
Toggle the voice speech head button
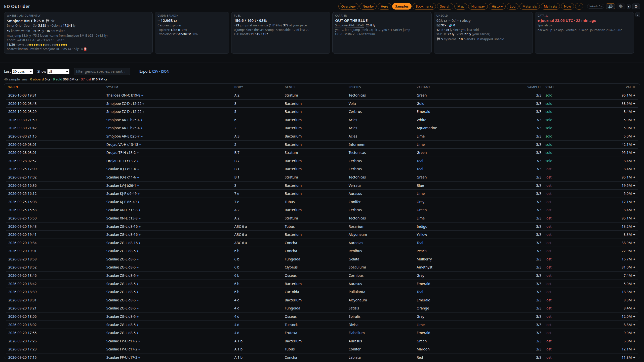click(621, 7)
